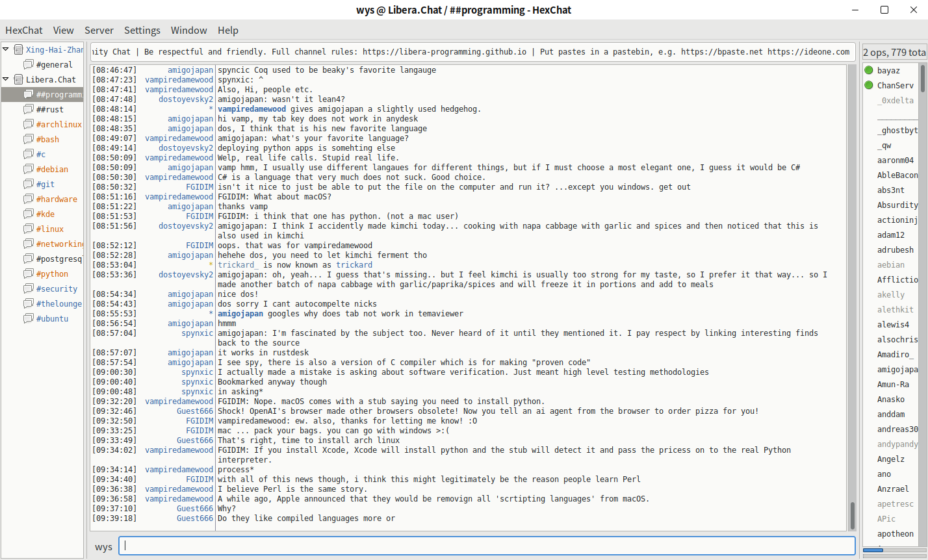Collapse the Libera.Chat server tree
Viewport: 928px width, 560px height.
[6, 79]
